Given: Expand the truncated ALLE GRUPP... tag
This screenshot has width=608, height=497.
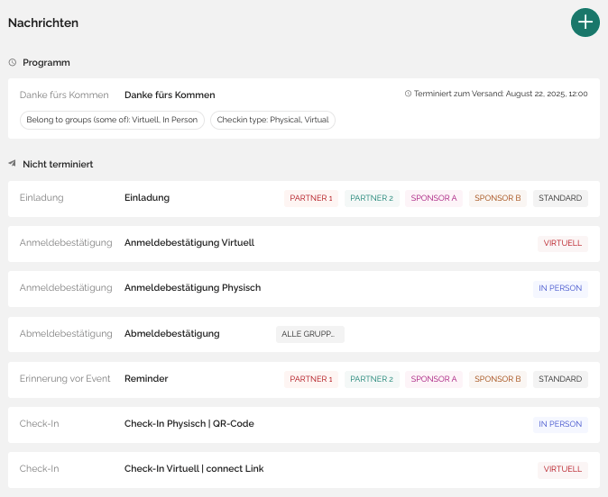Looking at the screenshot, I should (x=310, y=334).
